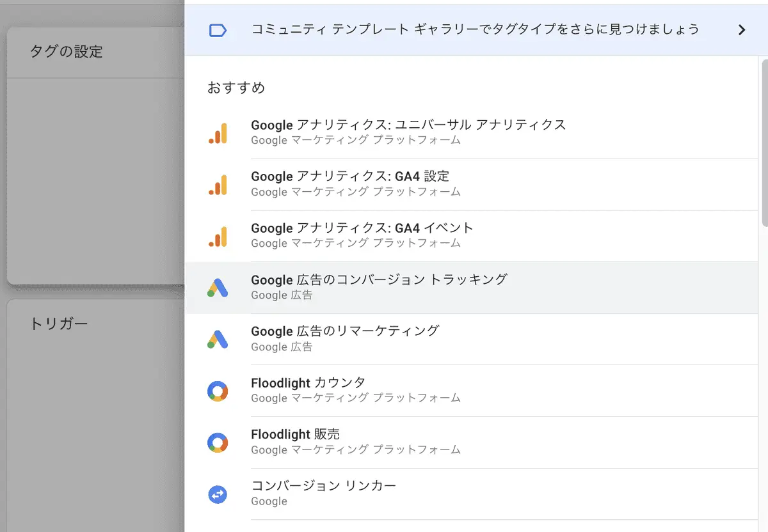The height and width of the screenshot is (532, 768).
Task: Click Google マーケティング プラットフォーム under GA4 イベント
Action: coord(356,244)
